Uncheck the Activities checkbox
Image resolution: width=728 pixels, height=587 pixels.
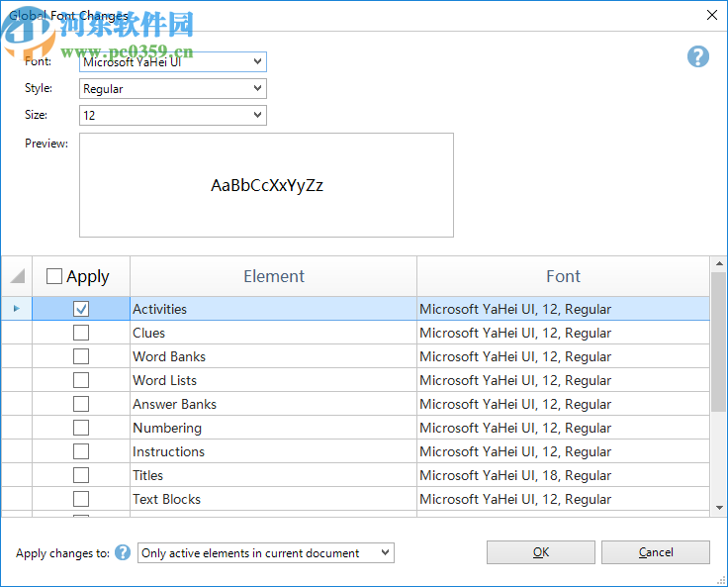click(81, 309)
